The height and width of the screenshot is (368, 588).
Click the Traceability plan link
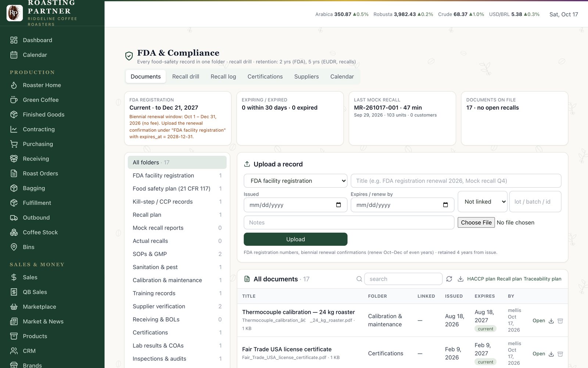click(542, 279)
